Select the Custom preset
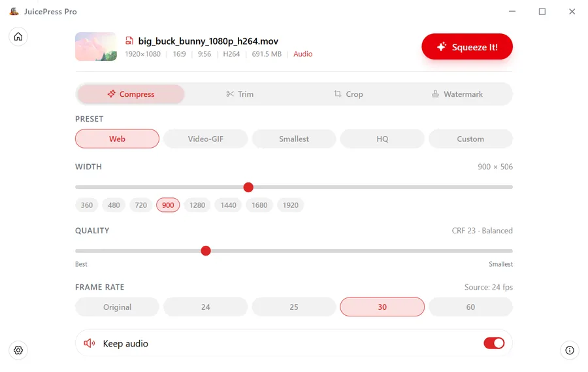The image size is (588, 372). click(470, 139)
